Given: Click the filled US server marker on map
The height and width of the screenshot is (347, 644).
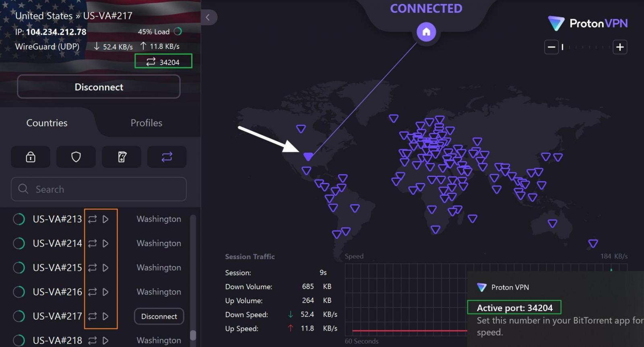Looking at the screenshot, I should click(308, 156).
